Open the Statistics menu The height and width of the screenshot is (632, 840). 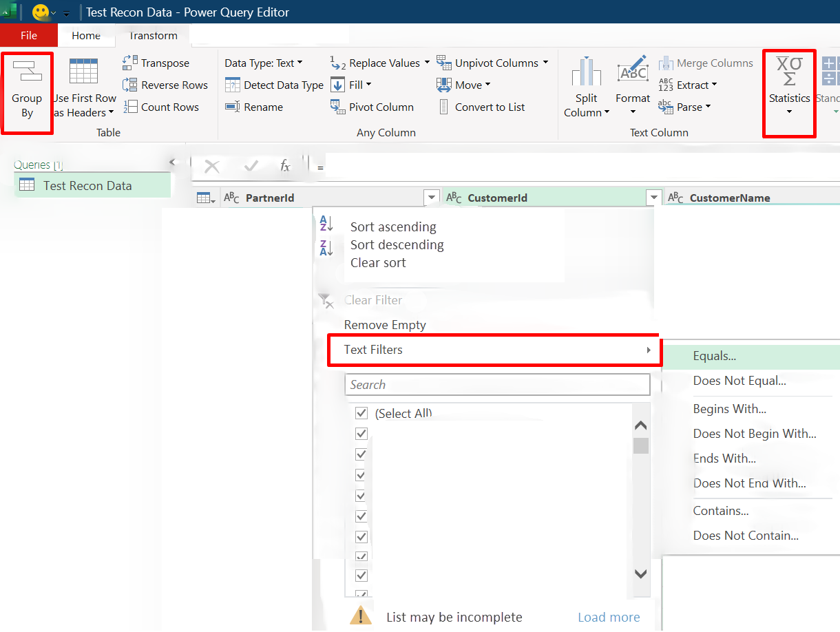(789, 87)
